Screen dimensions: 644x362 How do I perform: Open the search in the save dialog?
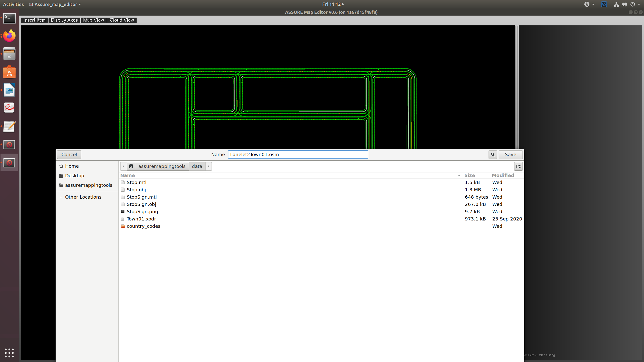(x=492, y=154)
